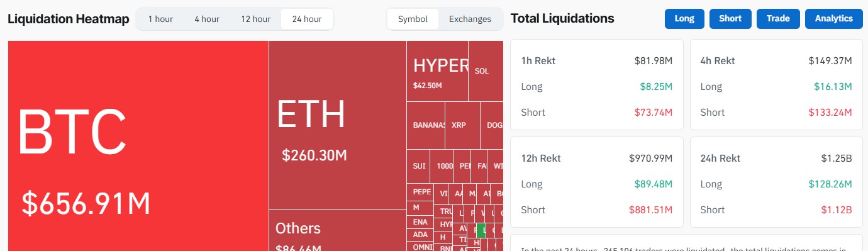Open the Trade button
868x251 pixels.
778,19
